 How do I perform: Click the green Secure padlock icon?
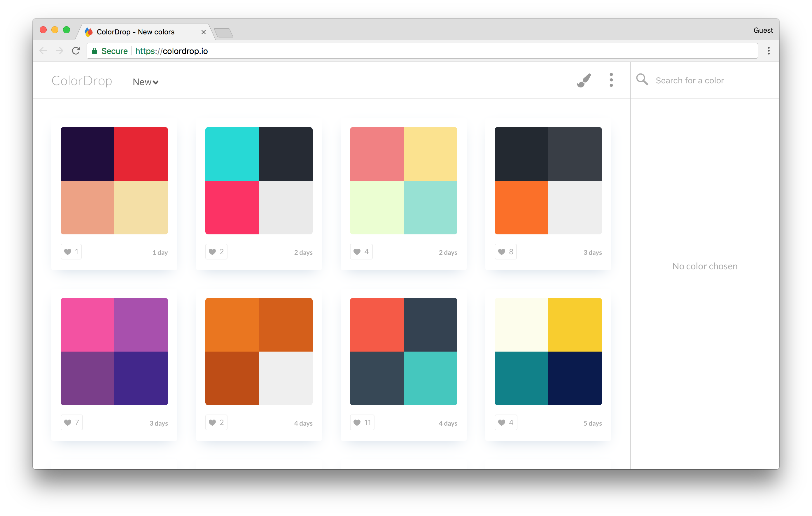(x=95, y=51)
